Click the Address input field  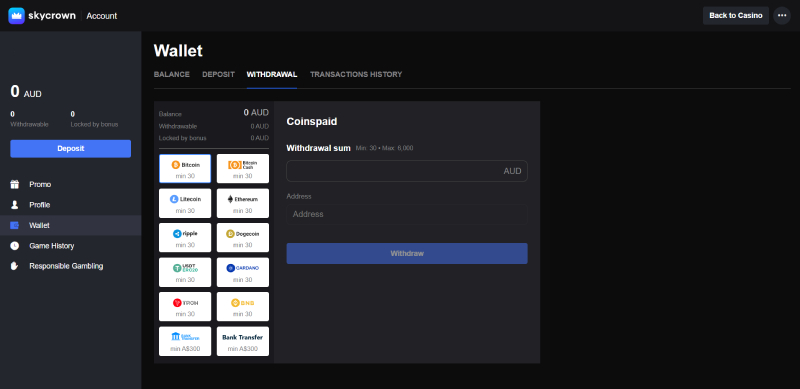(x=407, y=214)
